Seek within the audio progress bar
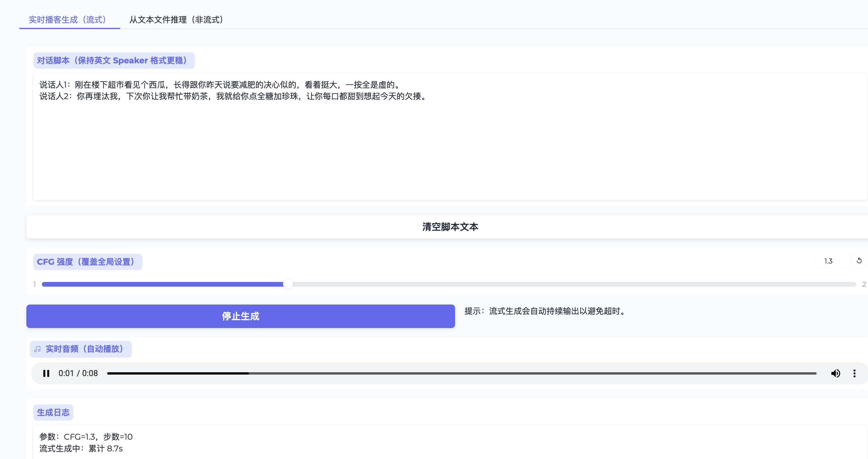868x459 pixels. point(462,373)
